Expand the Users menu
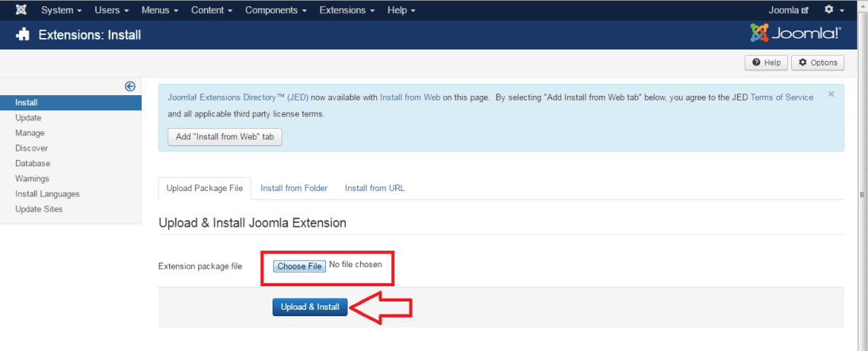 pos(111,10)
